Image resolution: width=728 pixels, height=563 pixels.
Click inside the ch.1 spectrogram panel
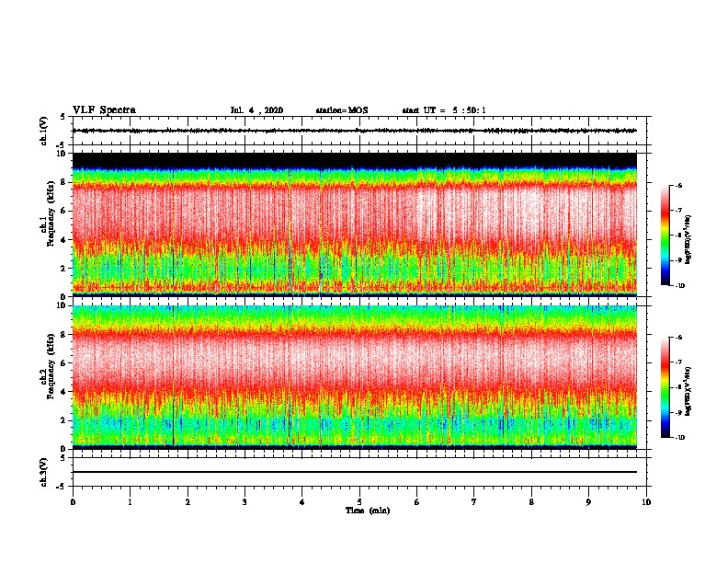click(355, 224)
